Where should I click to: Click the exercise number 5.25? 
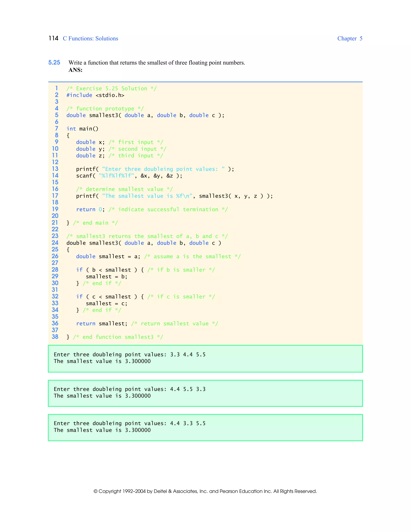point(54,63)
